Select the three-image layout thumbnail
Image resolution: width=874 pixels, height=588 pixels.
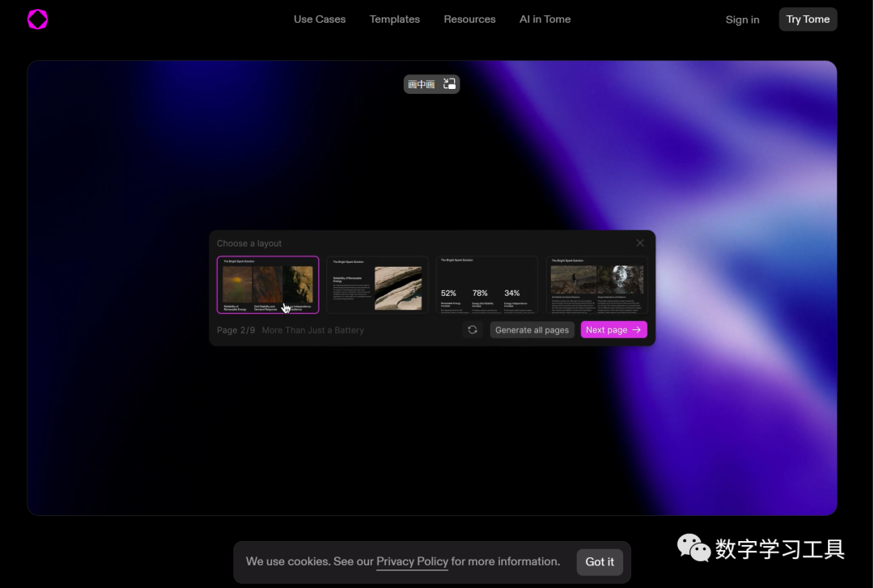(268, 285)
